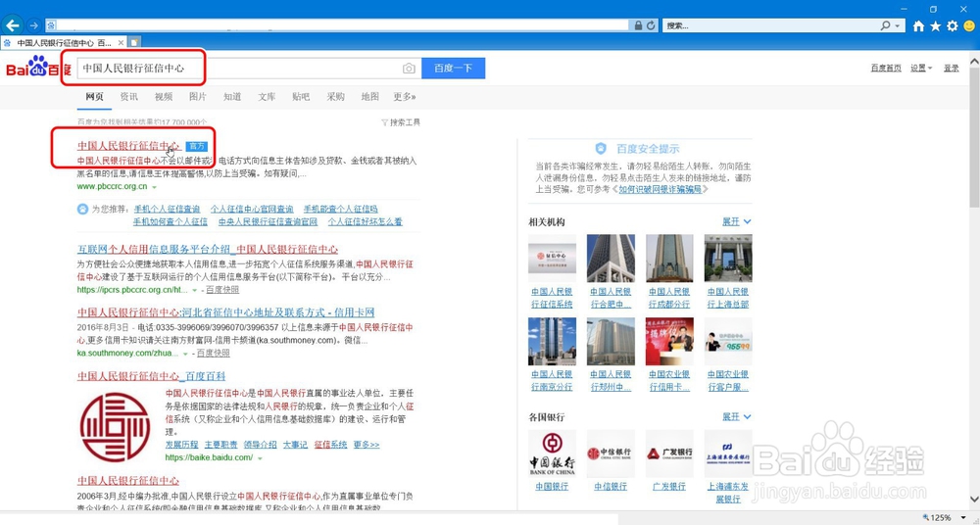
Task: Switch to the 图片 tab
Action: 198,97
